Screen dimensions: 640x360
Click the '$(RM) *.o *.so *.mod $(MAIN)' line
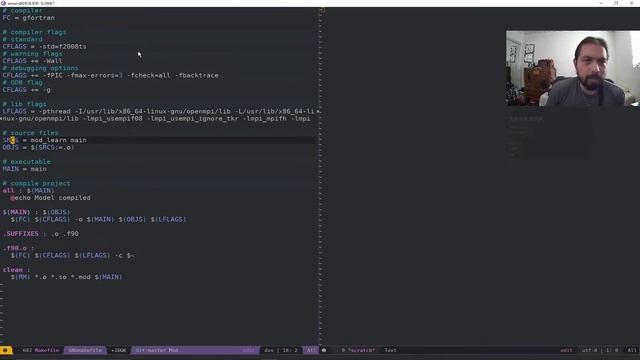pyautogui.click(x=67, y=277)
